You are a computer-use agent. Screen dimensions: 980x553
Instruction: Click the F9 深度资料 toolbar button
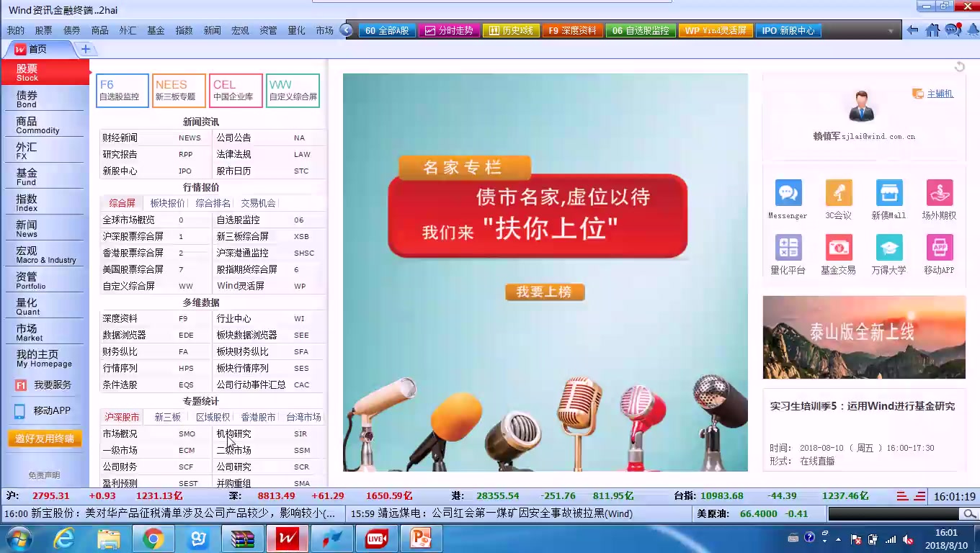[573, 31]
